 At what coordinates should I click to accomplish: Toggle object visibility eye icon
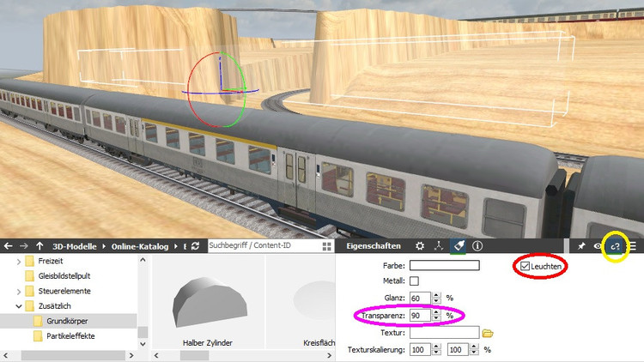coord(598,246)
